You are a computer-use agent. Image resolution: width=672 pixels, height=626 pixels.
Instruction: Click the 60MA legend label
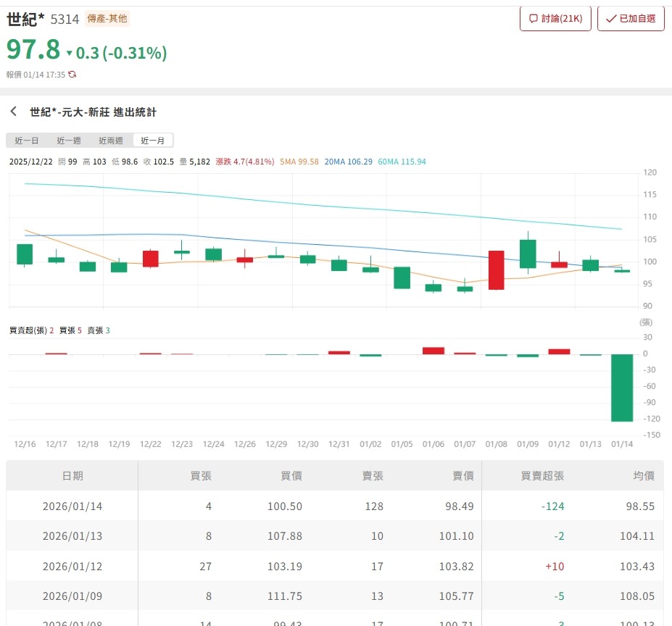point(402,162)
